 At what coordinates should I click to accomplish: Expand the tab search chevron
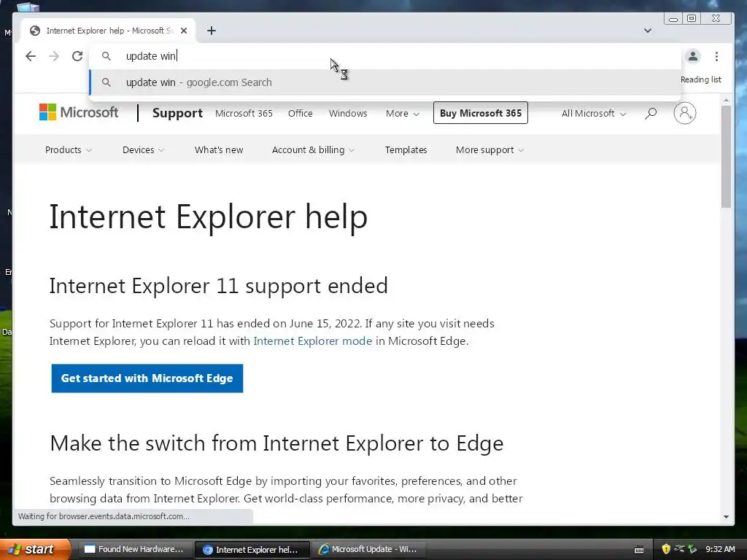point(648,31)
